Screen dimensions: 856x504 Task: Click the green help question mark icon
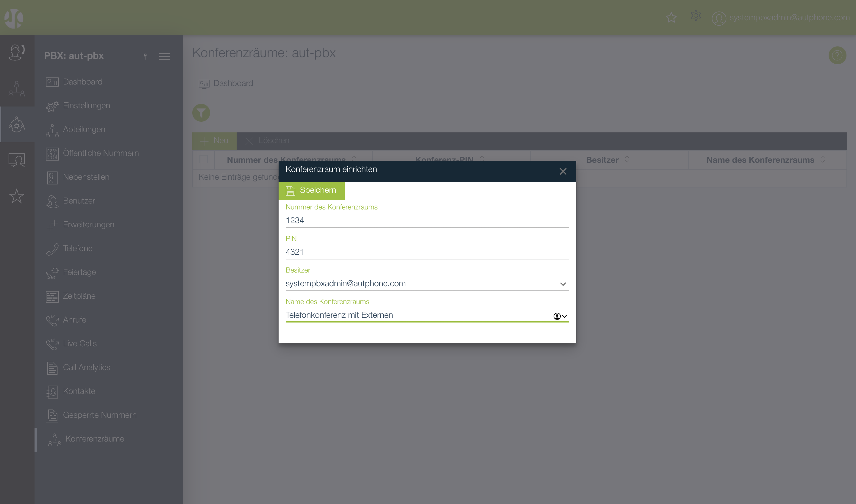[837, 55]
